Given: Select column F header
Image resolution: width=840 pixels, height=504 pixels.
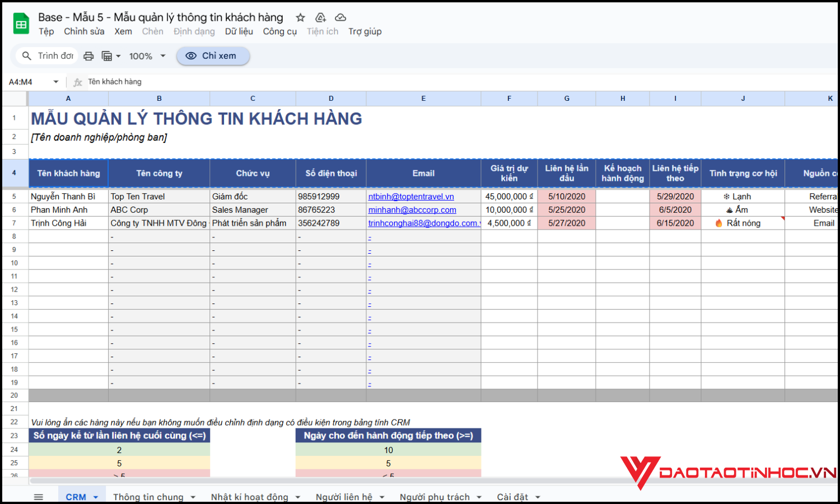Looking at the screenshot, I should (509, 99).
